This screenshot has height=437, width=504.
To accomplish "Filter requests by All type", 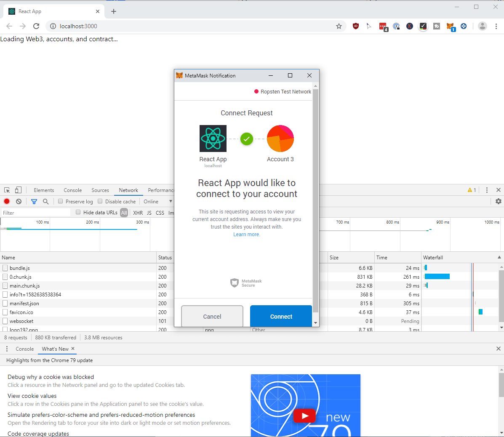I will click(124, 213).
